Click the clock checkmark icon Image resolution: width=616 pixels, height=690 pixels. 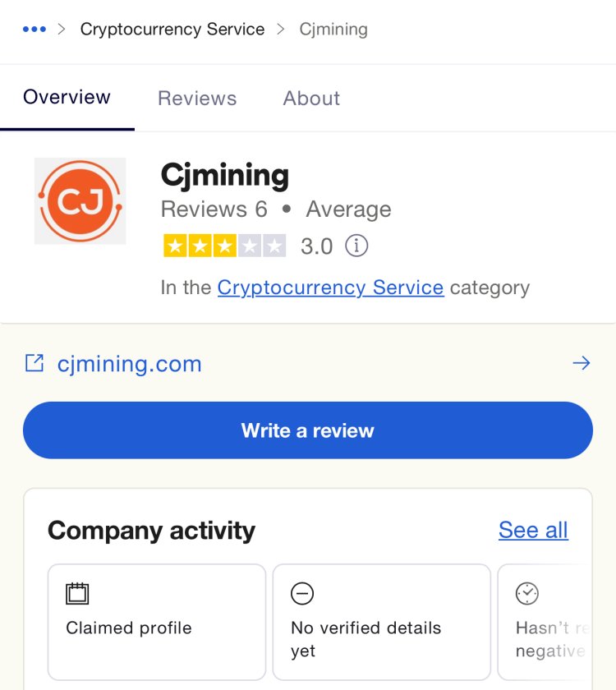[527, 594]
